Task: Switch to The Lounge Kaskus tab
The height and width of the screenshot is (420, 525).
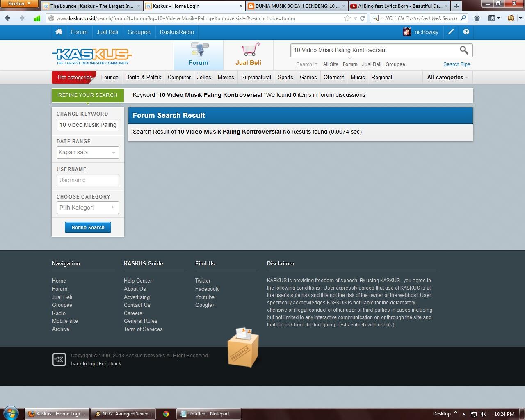Action: click(x=91, y=6)
